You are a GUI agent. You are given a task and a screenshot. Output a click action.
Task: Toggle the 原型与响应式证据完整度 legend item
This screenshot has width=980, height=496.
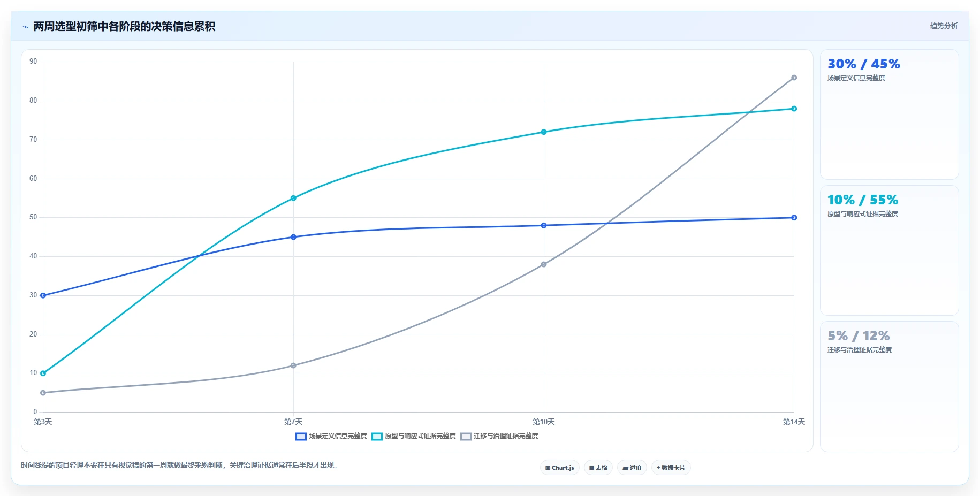click(x=414, y=436)
